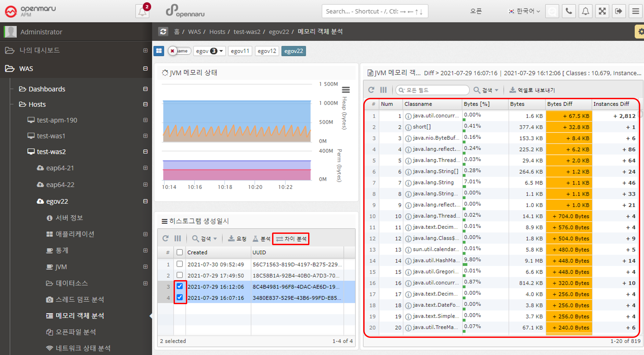The image size is (644, 355).
Task: Open the JVM memory chart hamburger menu
Action: 346,90
